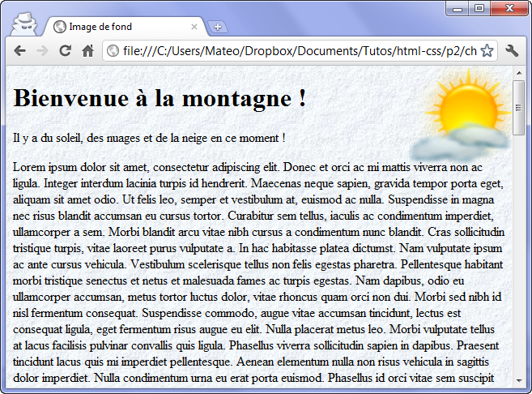Open the wrench settings menu
This screenshot has height=394, width=532.
pyautogui.click(x=512, y=51)
